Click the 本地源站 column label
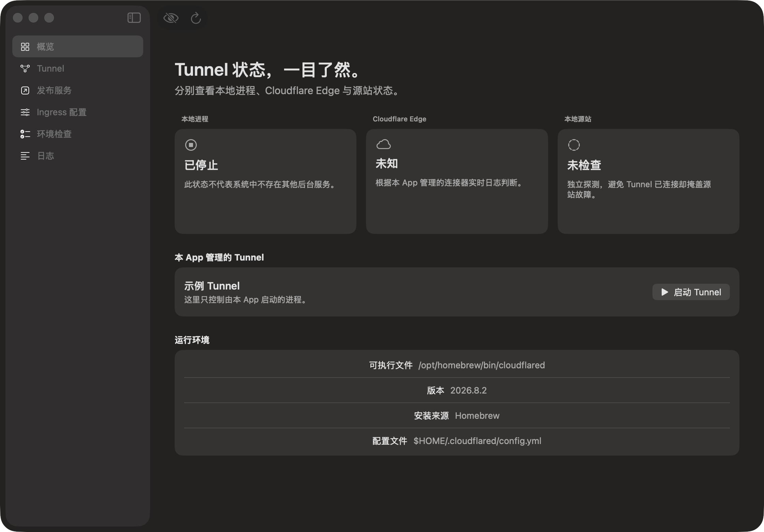The width and height of the screenshot is (764, 532). 578,119
